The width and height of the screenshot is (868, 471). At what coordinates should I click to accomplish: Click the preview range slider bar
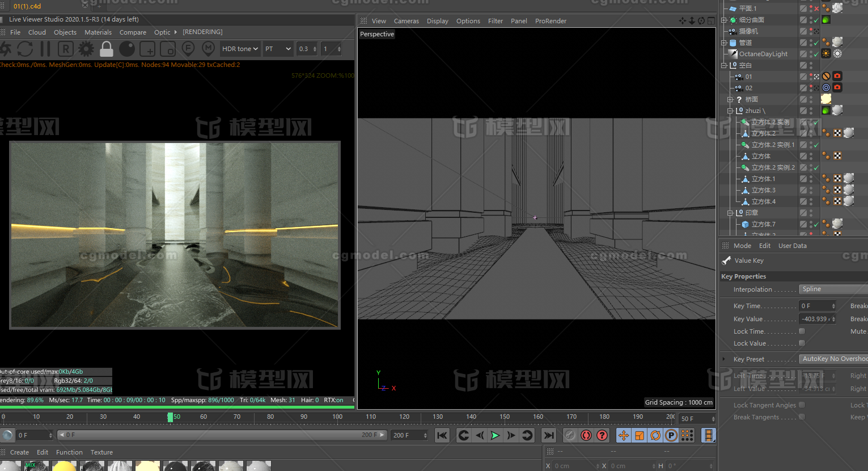(222, 435)
